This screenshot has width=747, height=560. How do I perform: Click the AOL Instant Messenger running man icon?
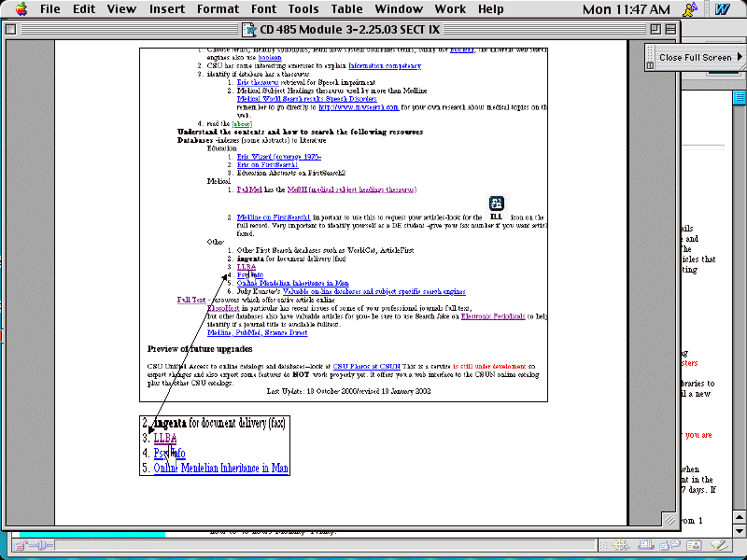tap(689, 9)
